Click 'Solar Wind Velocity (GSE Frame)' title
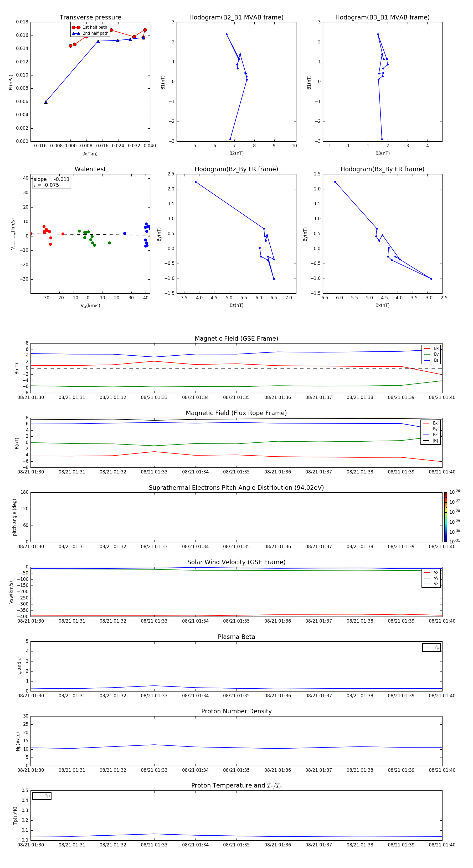The height and width of the screenshot is (868, 473). click(236, 562)
